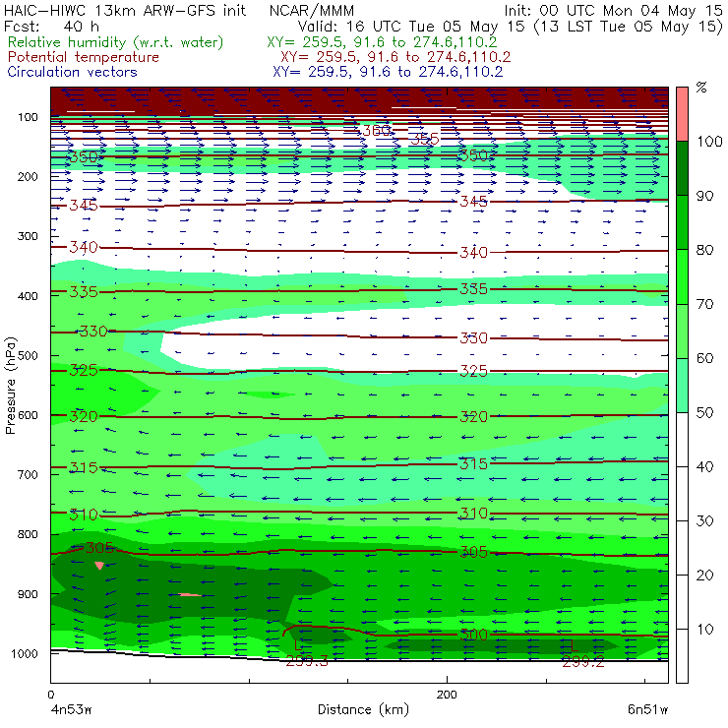Click the right-hand '320' contour label
The height and width of the screenshot is (728, 728).
[x=473, y=417]
